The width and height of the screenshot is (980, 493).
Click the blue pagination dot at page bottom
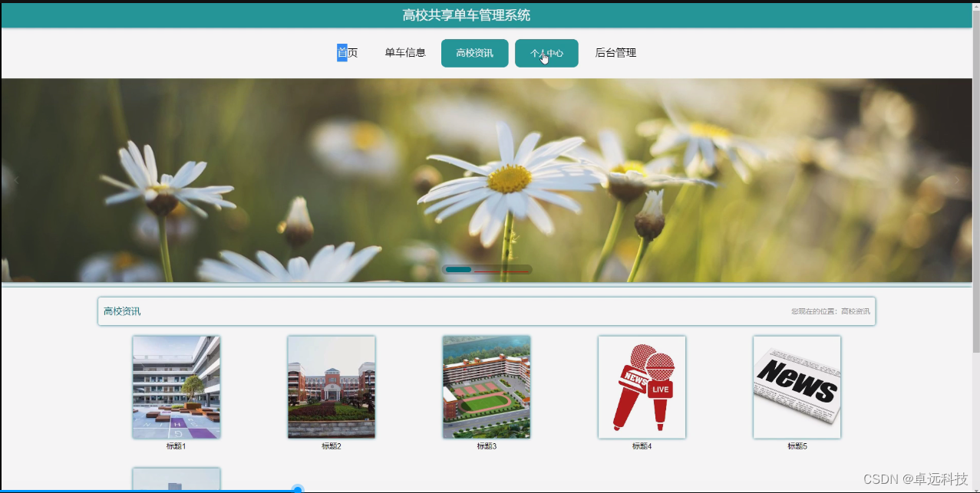[297, 488]
